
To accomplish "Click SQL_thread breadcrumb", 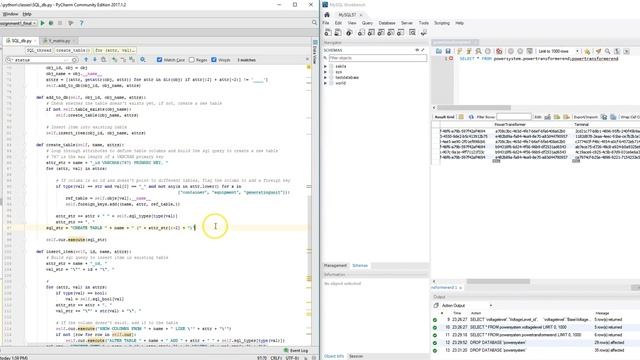I will (39, 50).
